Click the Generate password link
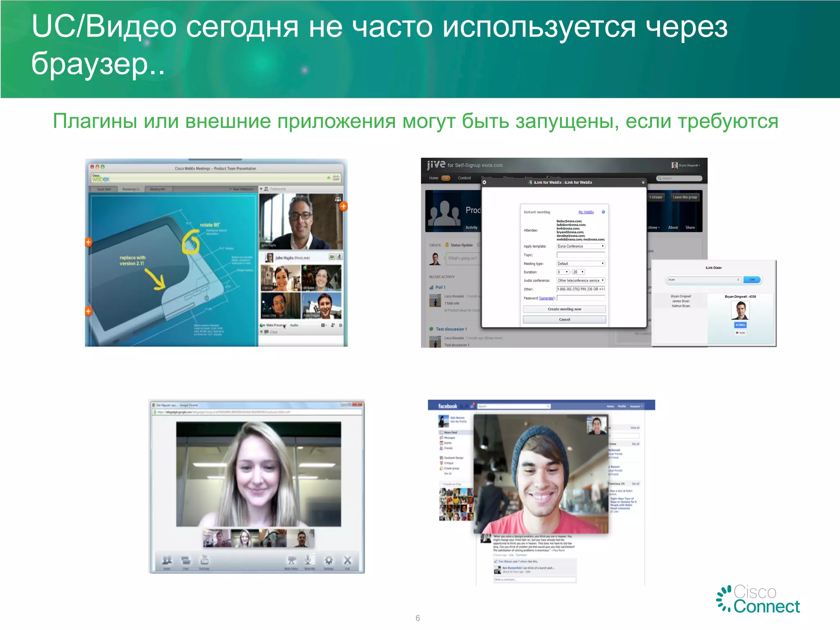The height and width of the screenshot is (630, 840). click(546, 298)
